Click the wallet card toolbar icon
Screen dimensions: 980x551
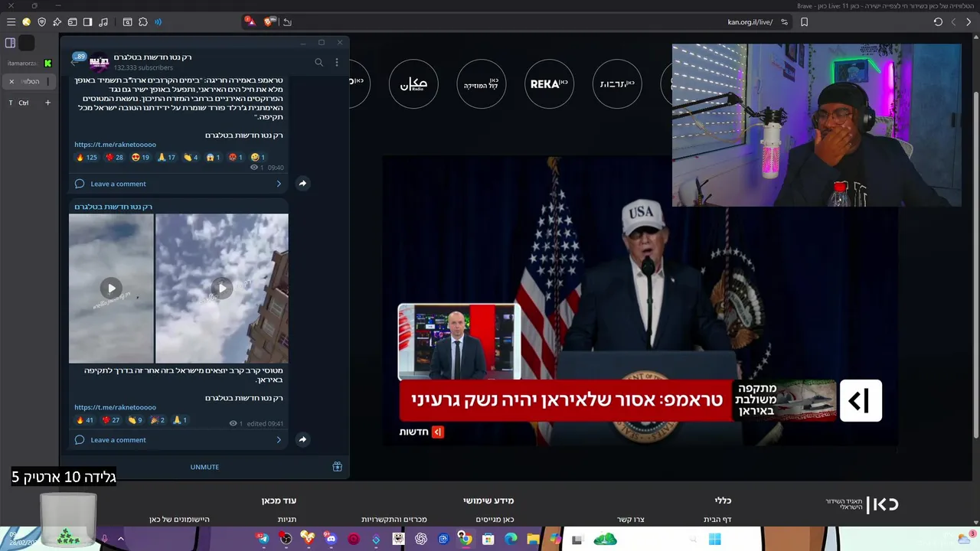pyautogui.click(x=72, y=22)
